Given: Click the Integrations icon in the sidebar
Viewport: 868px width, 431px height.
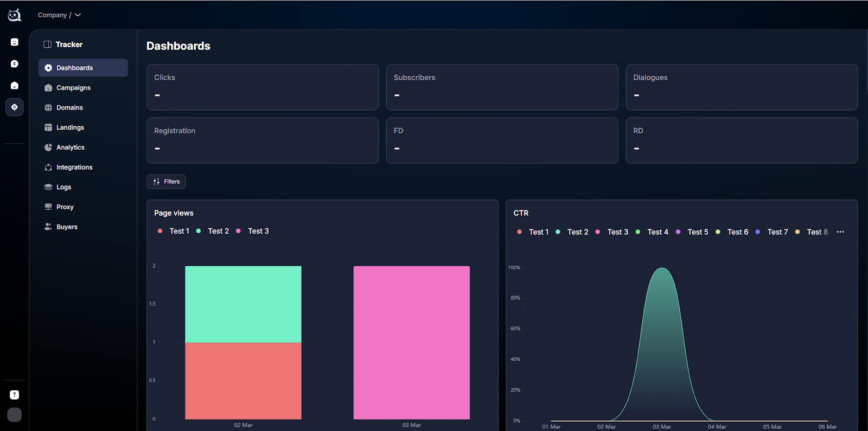Looking at the screenshot, I should [x=48, y=168].
